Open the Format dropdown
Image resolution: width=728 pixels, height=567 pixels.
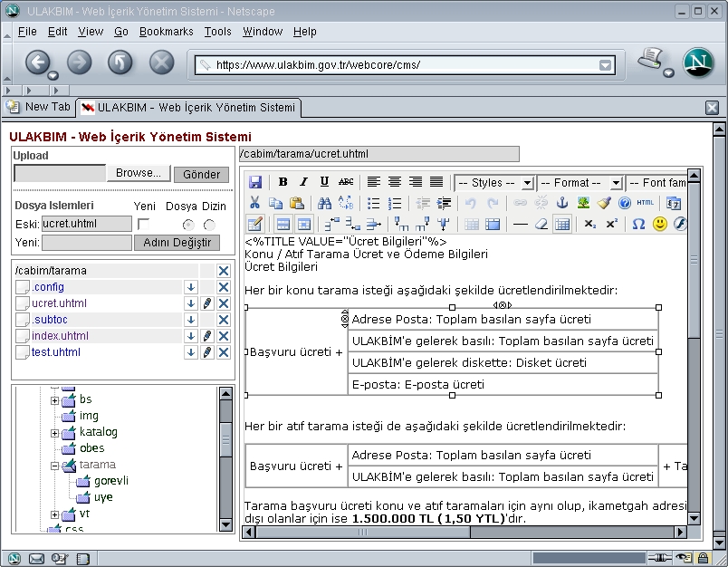coord(580,183)
